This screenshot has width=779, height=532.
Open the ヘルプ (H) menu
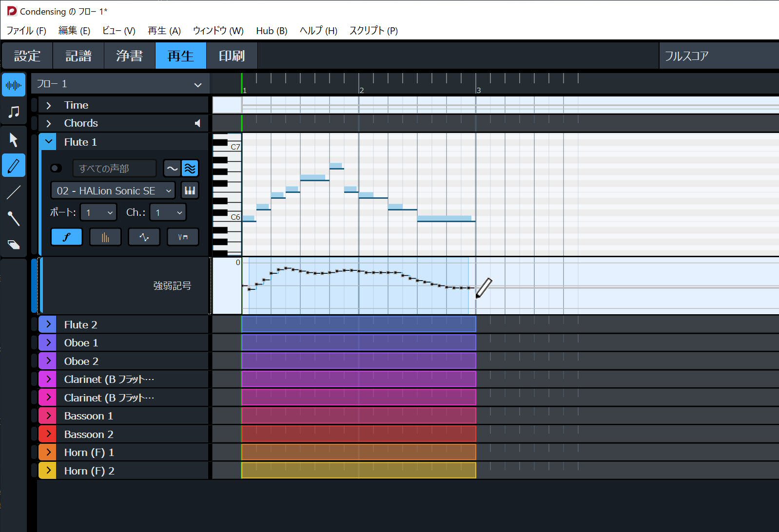click(318, 31)
